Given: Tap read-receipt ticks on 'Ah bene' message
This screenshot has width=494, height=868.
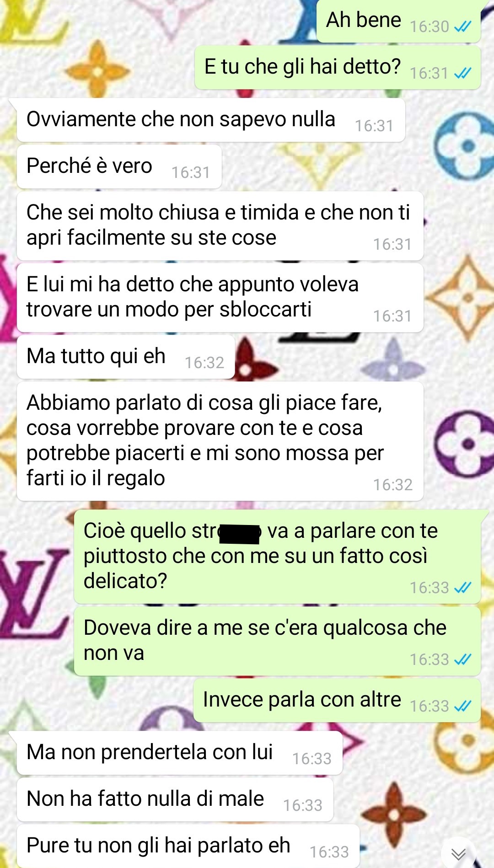Looking at the screenshot, I should tap(462, 27).
